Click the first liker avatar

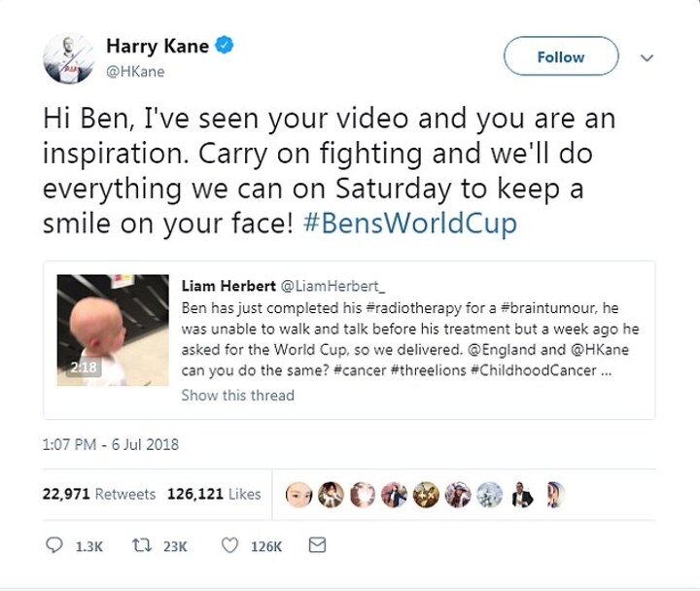point(297,494)
